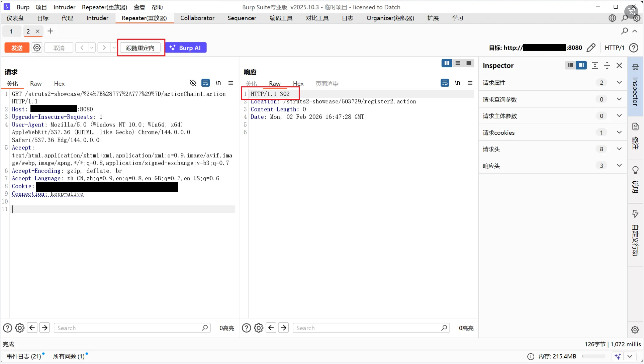Focus the request Search field
The width and height of the screenshot is (644, 364).
[132, 328]
